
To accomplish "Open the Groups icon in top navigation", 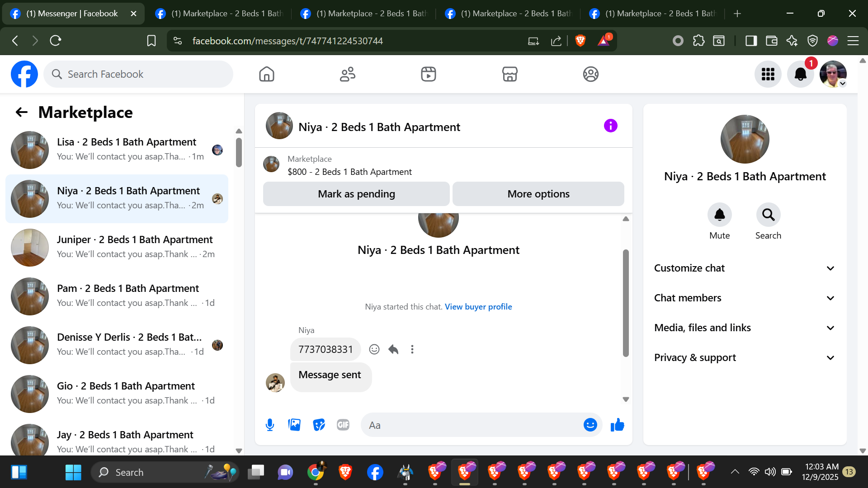I will (x=590, y=74).
